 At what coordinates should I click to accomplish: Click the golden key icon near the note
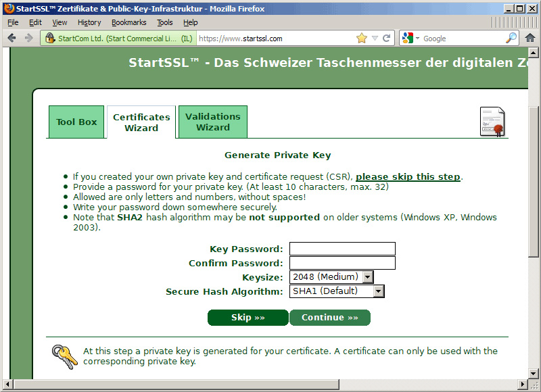65,356
